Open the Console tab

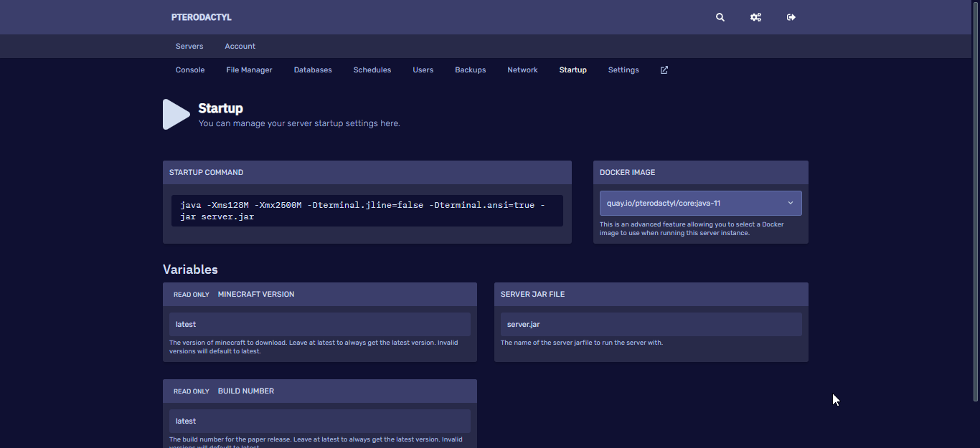(190, 70)
